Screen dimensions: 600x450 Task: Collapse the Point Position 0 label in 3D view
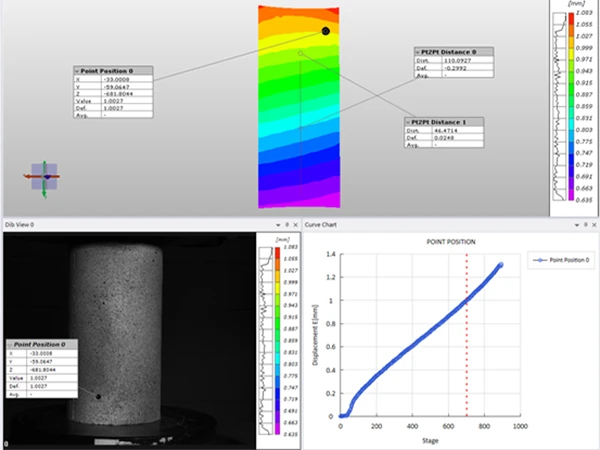(x=77, y=71)
